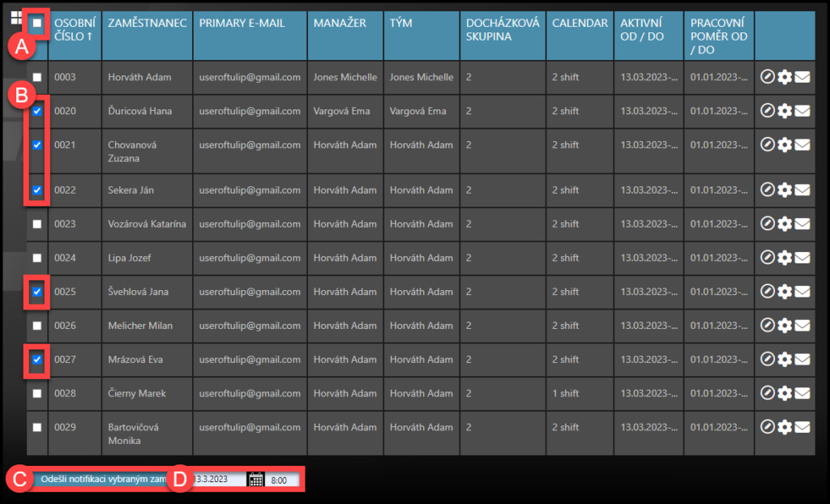Open settings gear for Lipa Jozef
This screenshot has height=504, width=830.
[785, 258]
